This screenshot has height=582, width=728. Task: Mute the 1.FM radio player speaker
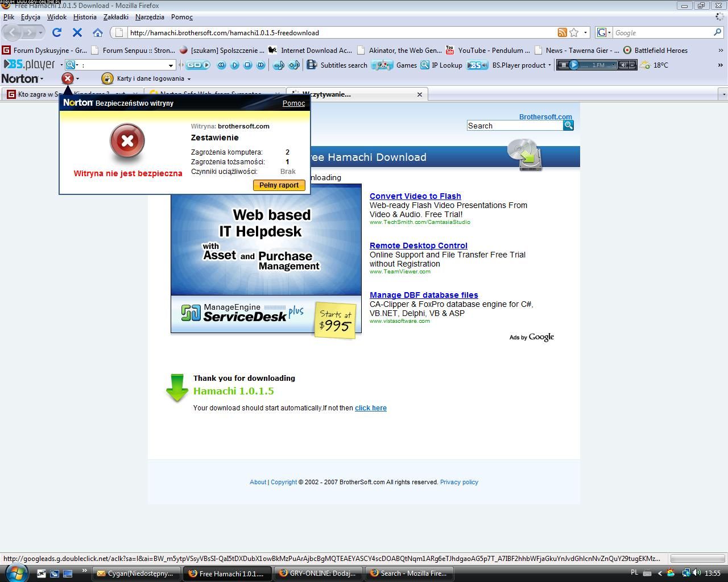623,65
